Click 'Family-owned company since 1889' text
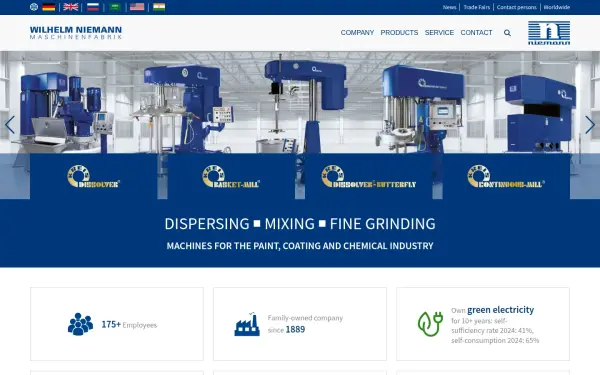600x375 pixels. click(305, 324)
